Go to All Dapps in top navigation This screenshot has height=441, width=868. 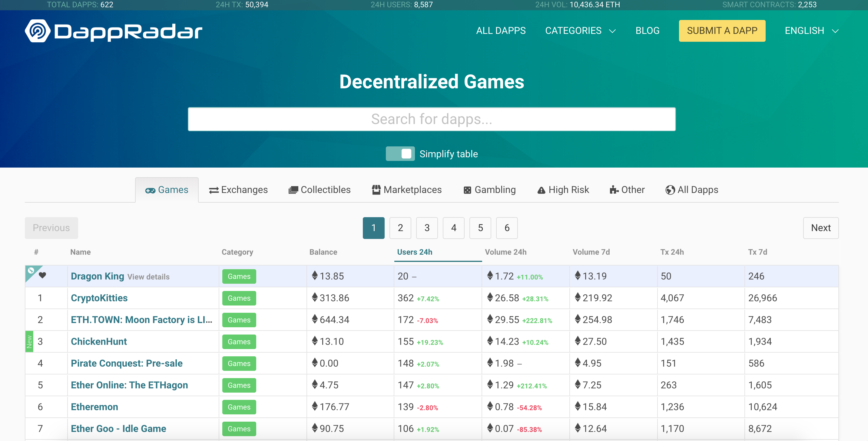tap(501, 31)
